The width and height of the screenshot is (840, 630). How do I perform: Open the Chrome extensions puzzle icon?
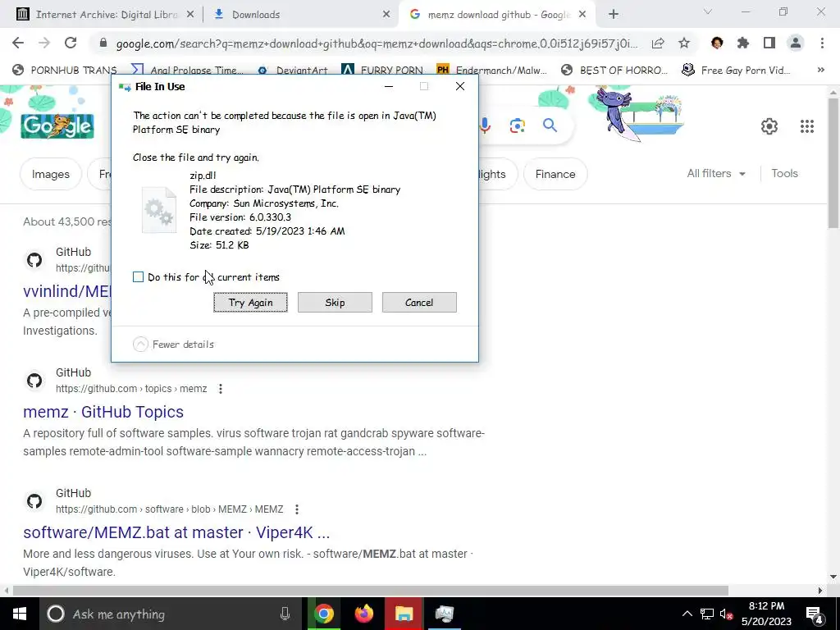tap(743, 43)
